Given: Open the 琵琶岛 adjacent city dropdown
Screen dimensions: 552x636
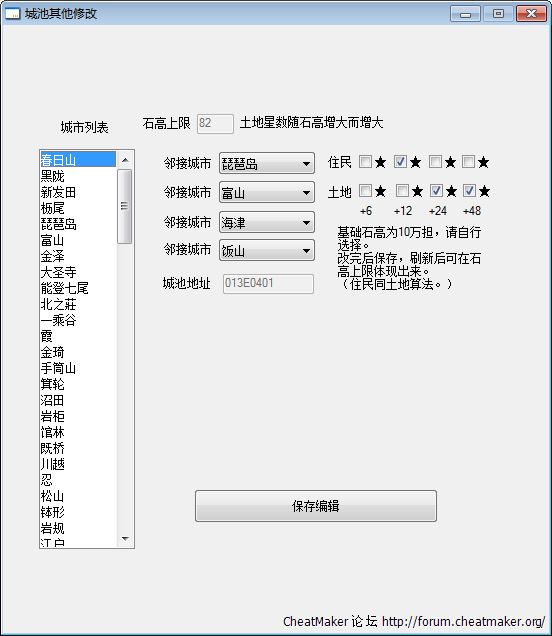Looking at the screenshot, I should [266, 163].
